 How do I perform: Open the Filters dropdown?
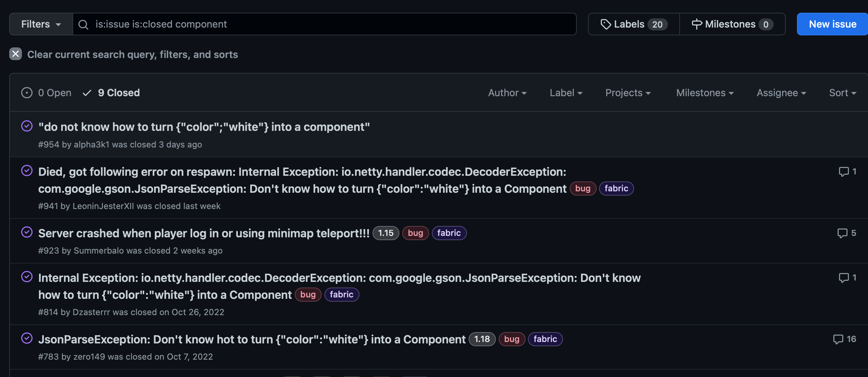[40, 24]
